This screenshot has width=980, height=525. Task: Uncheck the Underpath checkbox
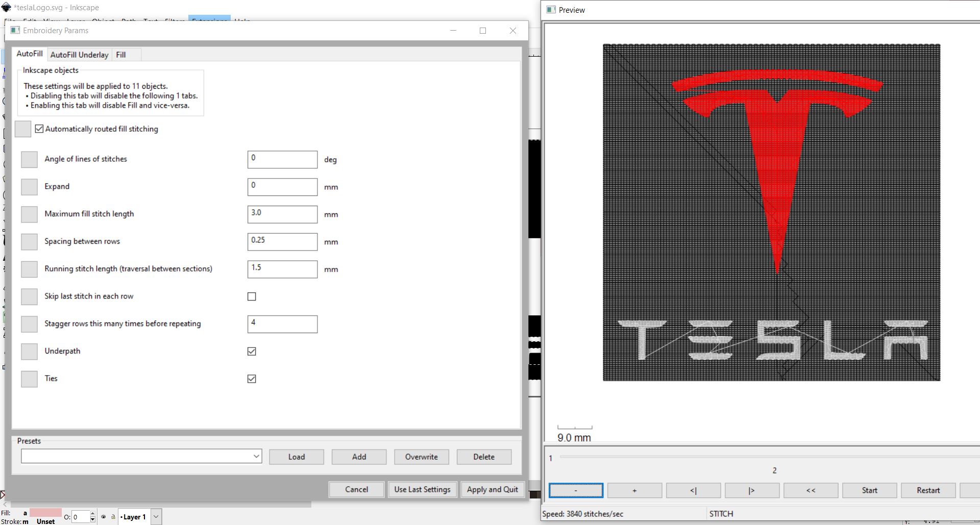[252, 352]
